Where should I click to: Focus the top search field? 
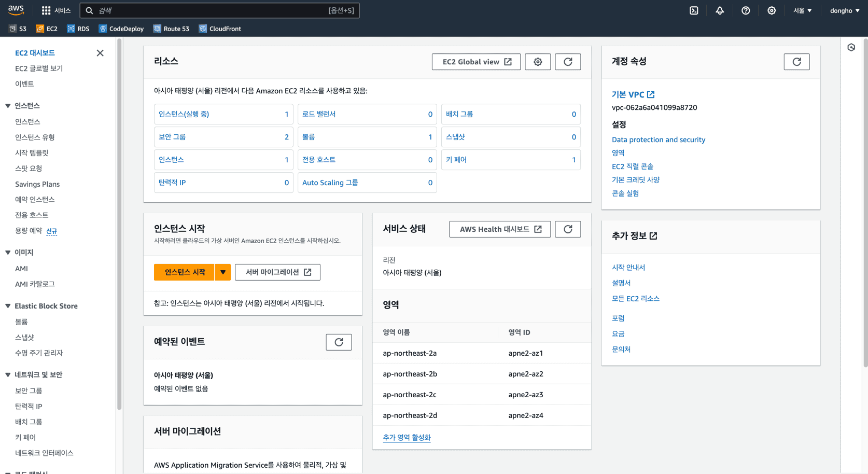click(219, 10)
